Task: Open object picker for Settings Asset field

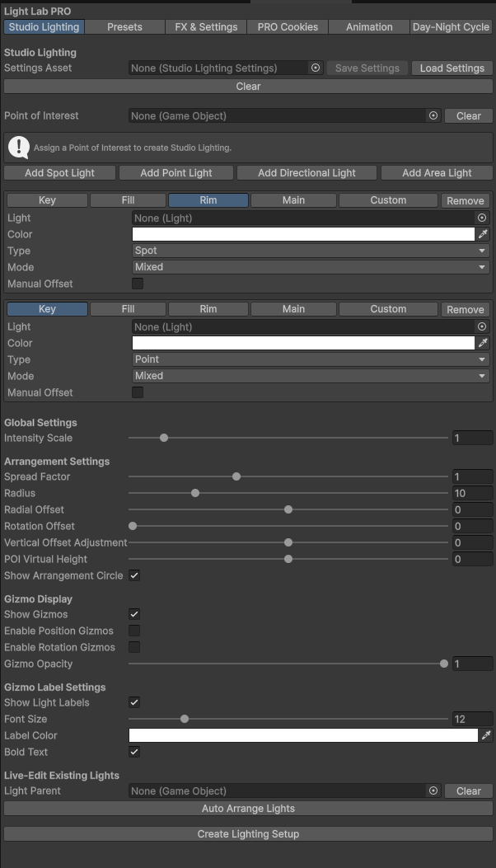Action: click(x=316, y=68)
